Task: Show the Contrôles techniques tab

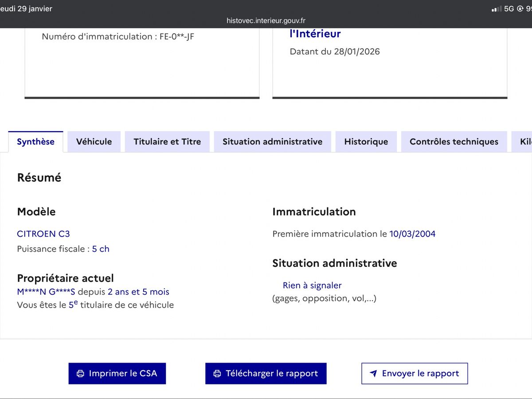Action: coord(454,141)
